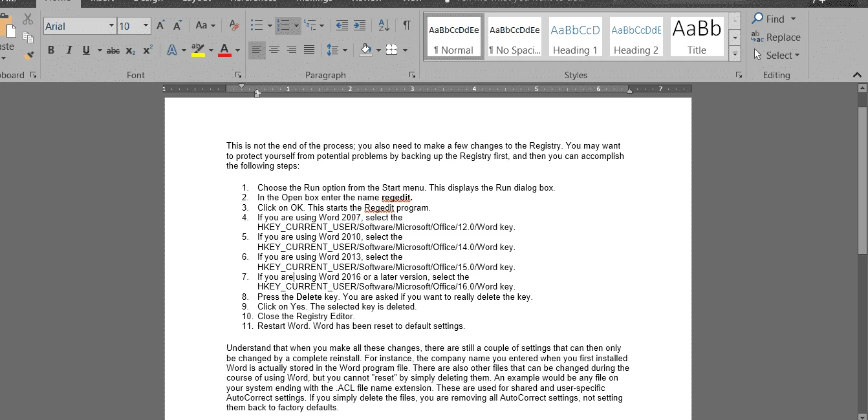Click the Copy icon in Clipboard group

click(x=28, y=37)
